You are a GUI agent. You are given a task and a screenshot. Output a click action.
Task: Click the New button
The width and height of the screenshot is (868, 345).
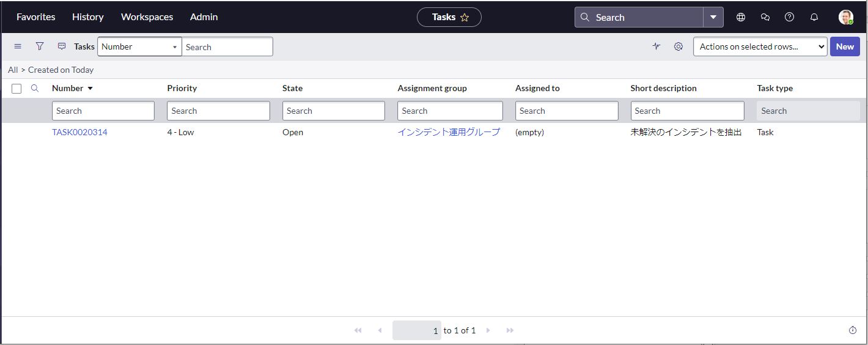tap(845, 46)
